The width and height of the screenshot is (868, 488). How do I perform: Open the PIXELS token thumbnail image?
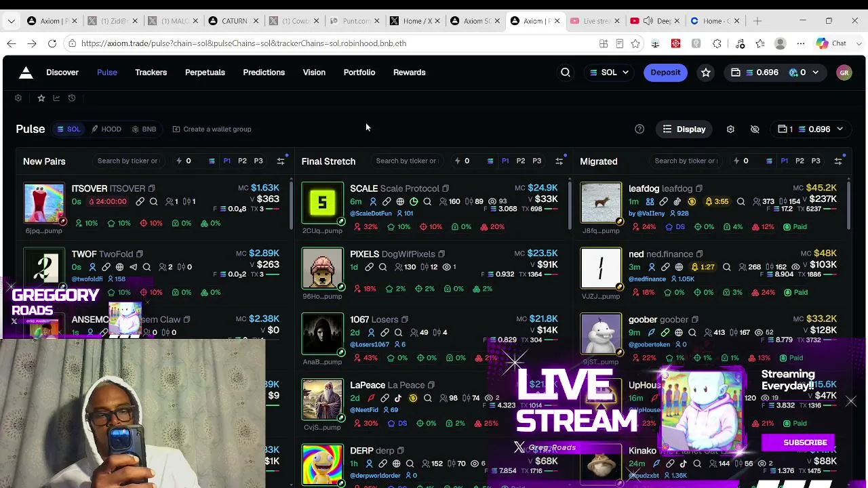tap(323, 268)
